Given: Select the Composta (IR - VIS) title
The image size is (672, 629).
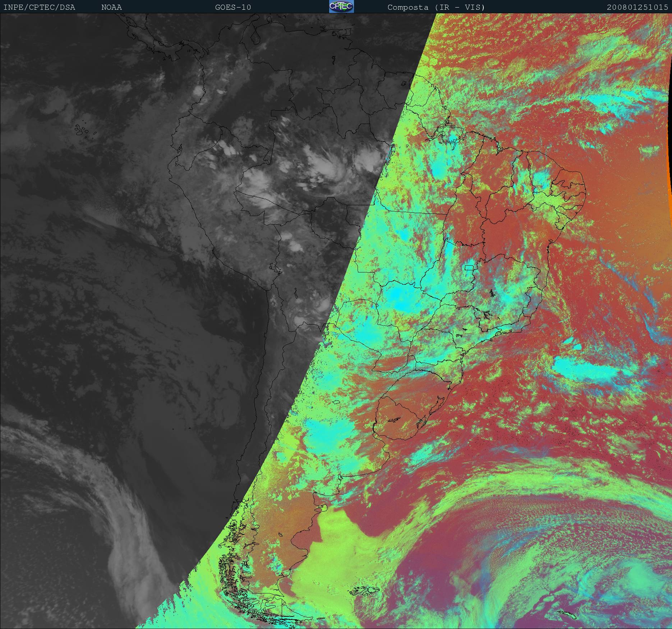Looking at the screenshot, I should click(x=436, y=7).
